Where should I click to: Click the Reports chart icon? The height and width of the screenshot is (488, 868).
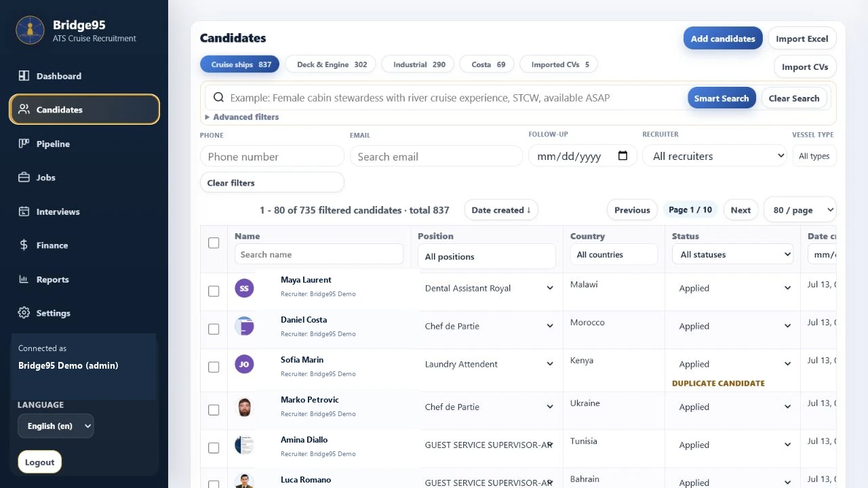click(x=24, y=279)
